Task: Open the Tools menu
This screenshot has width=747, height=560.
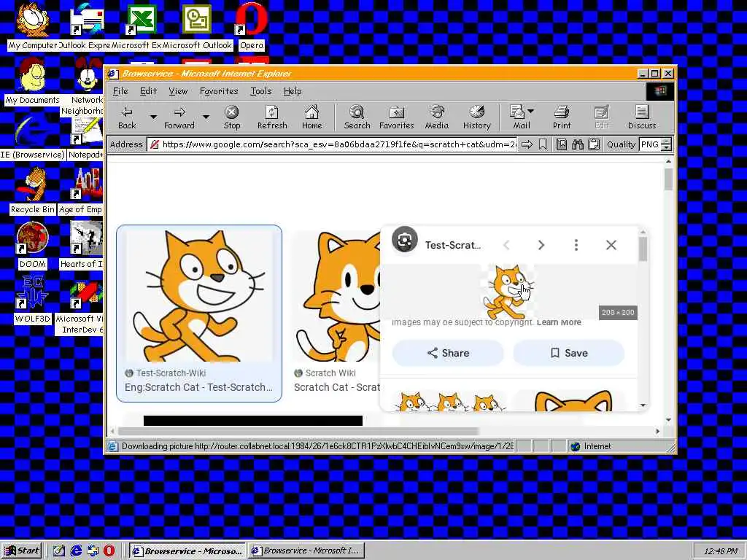Action: coord(260,91)
